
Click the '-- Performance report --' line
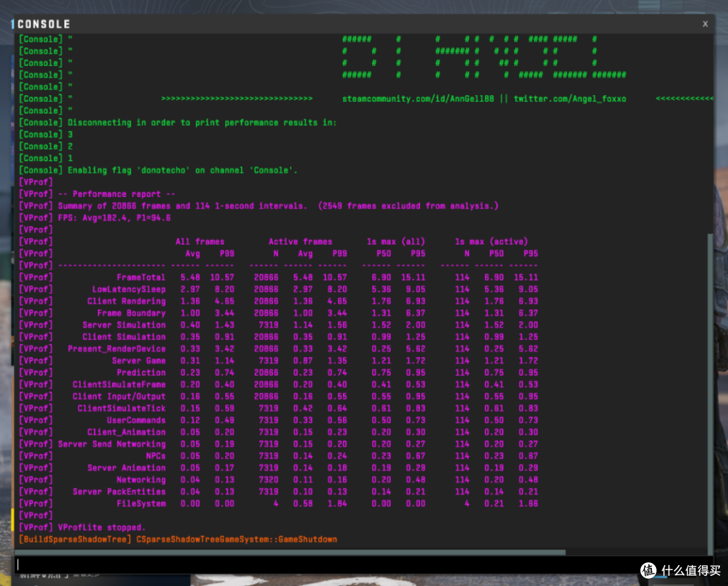tap(97, 194)
